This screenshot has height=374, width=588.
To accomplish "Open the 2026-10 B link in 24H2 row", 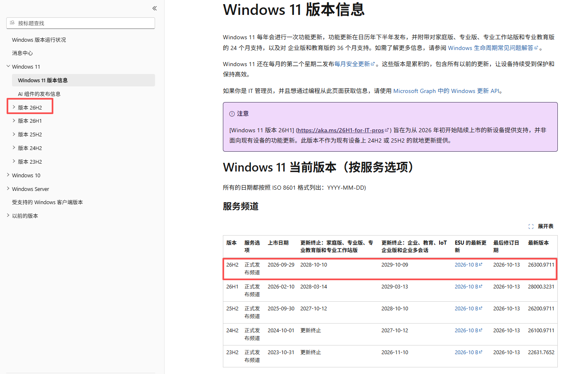I will [468, 331].
